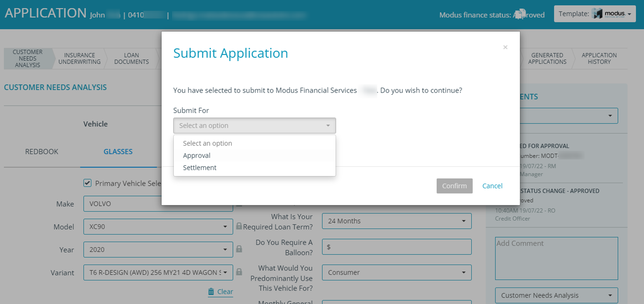Screen dimensions: 644x304
Task: Pick the 'Select an option' list entry
Action: click(x=255, y=143)
